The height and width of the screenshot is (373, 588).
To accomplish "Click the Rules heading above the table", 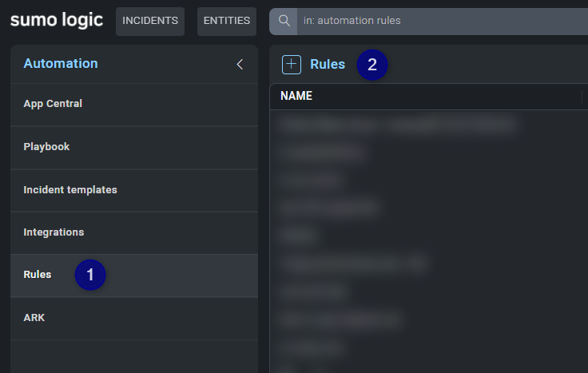I will point(328,65).
